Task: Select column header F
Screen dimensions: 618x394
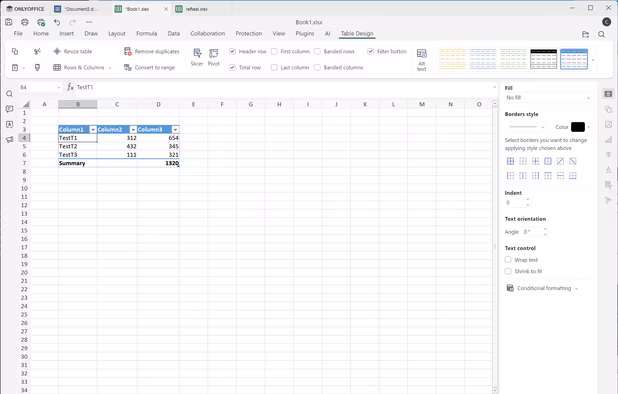Action: 222,104
